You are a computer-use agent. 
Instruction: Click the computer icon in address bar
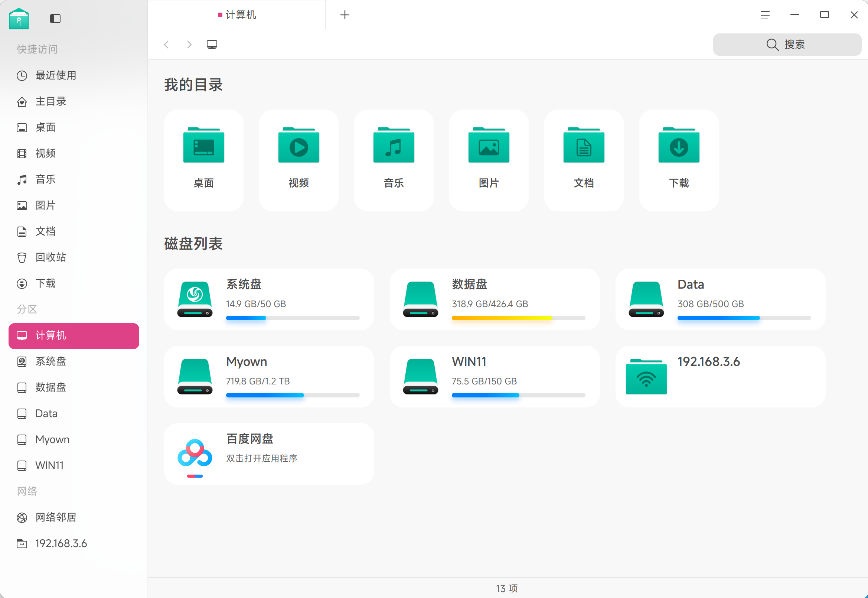pos(212,45)
